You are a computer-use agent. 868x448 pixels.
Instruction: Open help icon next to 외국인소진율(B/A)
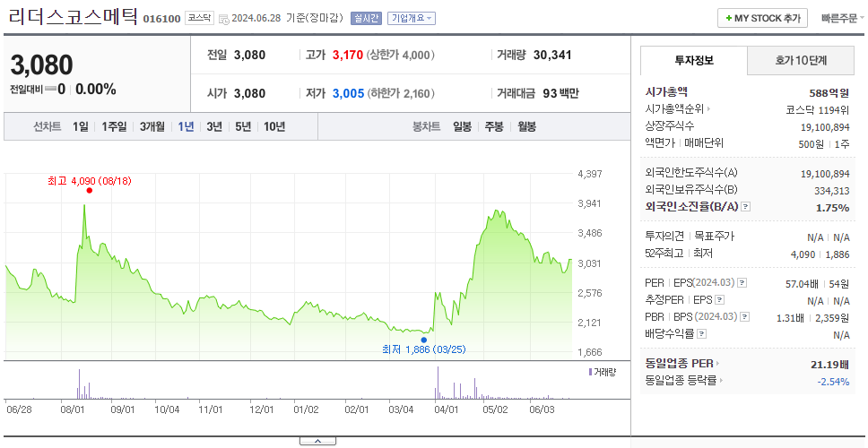coord(746,207)
